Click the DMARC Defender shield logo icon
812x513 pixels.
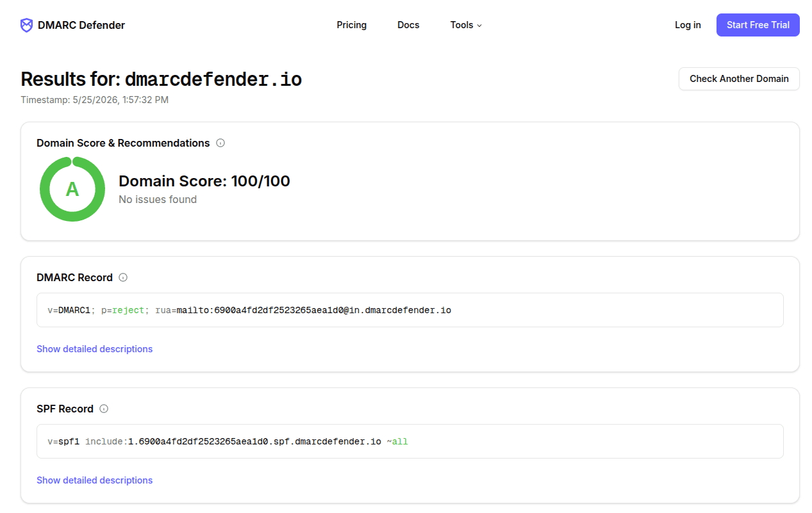26,25
